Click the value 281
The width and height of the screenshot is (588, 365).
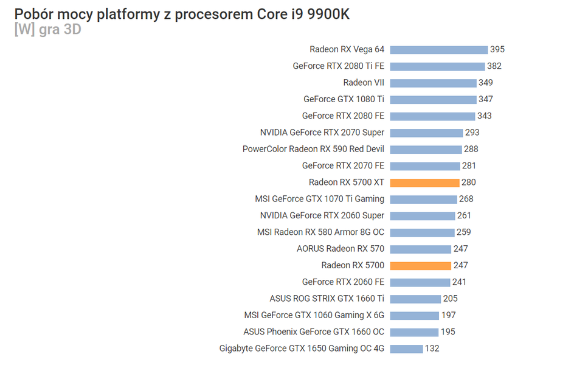[469, 165]
